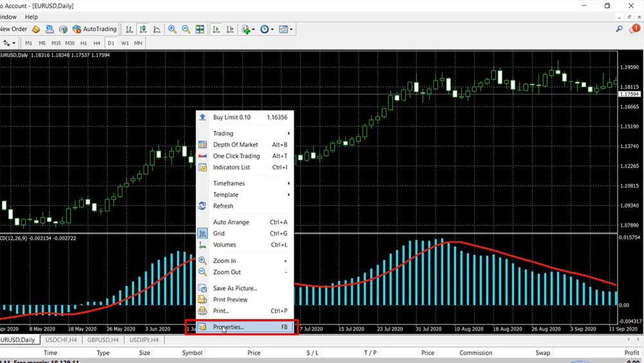The image size is (644, 363).
Task: Click the tile windows toolbar icon
Action: point(200,29)
